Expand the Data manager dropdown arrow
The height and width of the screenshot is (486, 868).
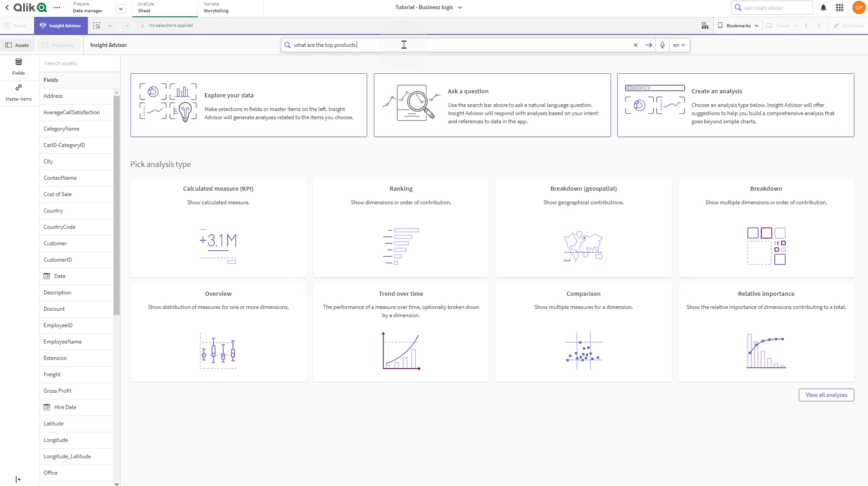[x=121, y=8]
